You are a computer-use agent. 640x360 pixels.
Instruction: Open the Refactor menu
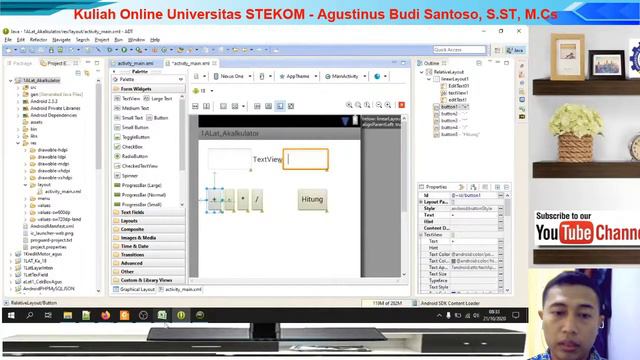tap(38, 40)
